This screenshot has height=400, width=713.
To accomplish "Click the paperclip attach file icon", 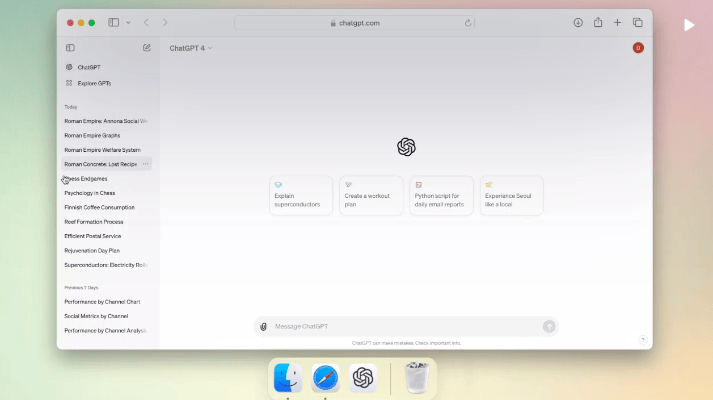I will 263,326.
